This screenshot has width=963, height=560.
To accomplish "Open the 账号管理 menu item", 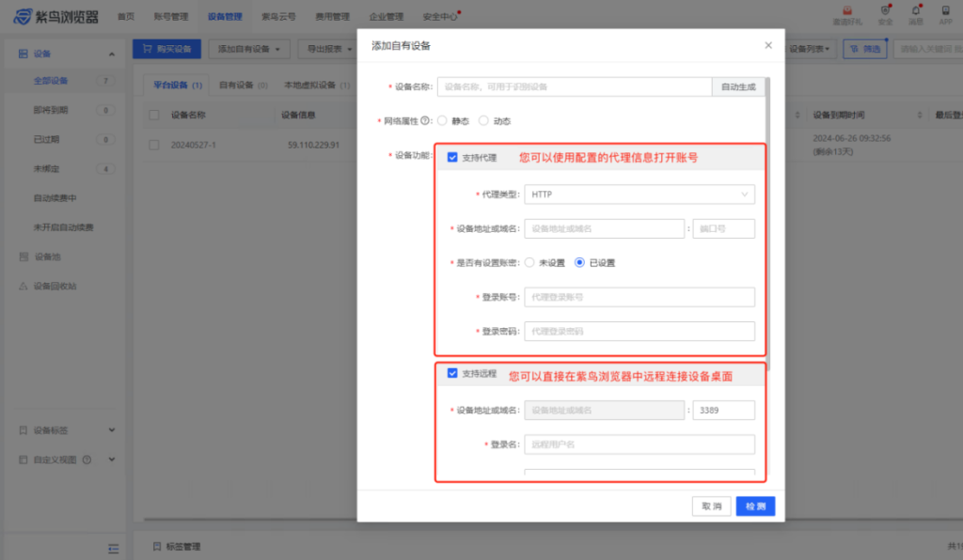I will coord(169,16).
